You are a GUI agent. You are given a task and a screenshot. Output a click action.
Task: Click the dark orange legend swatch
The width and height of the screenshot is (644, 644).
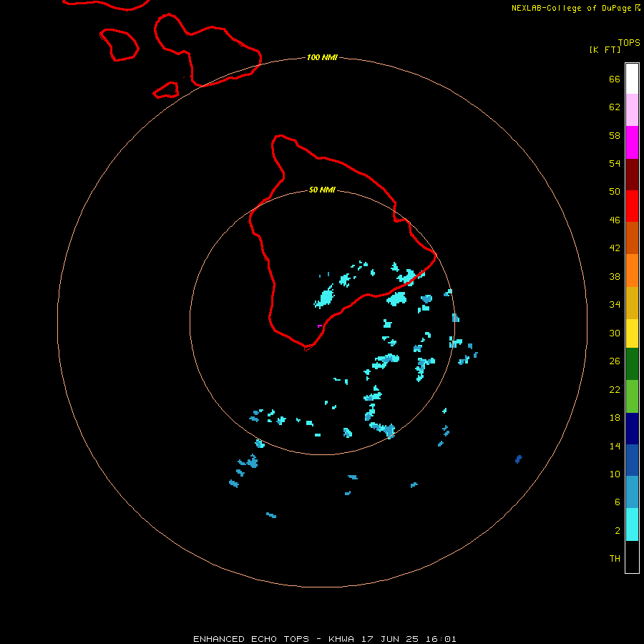point(632,238)
